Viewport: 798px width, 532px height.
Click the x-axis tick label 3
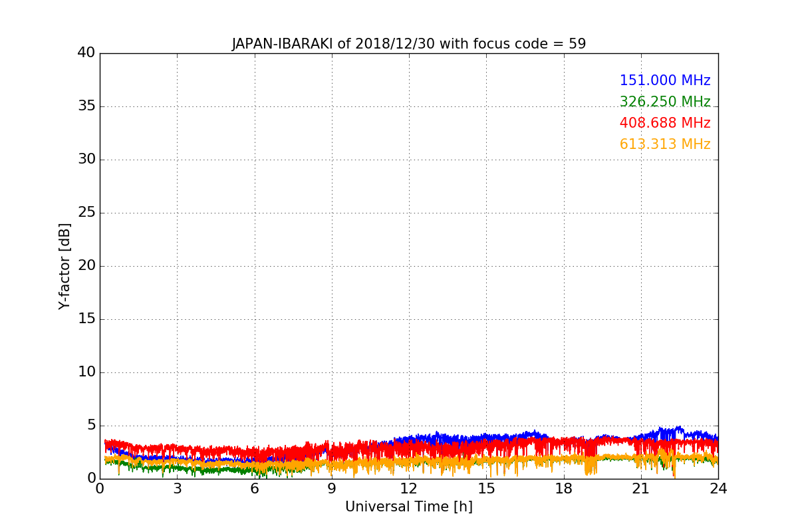pos(177,489)
